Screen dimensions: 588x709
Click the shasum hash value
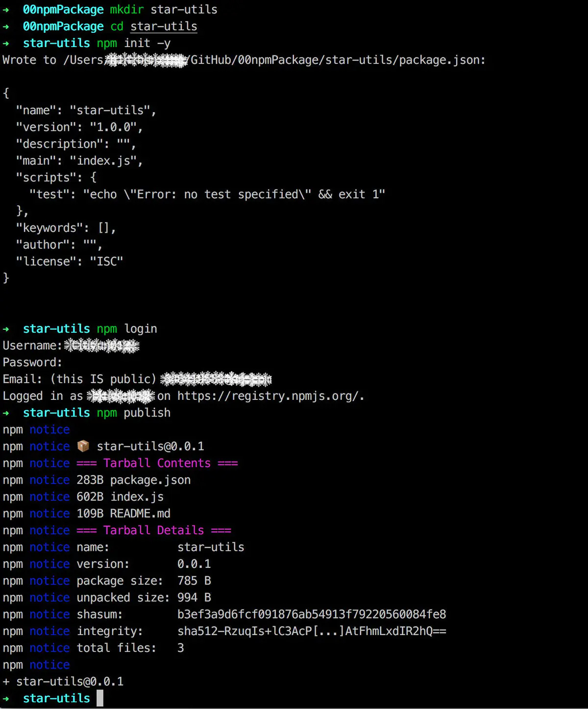(312, 614)
